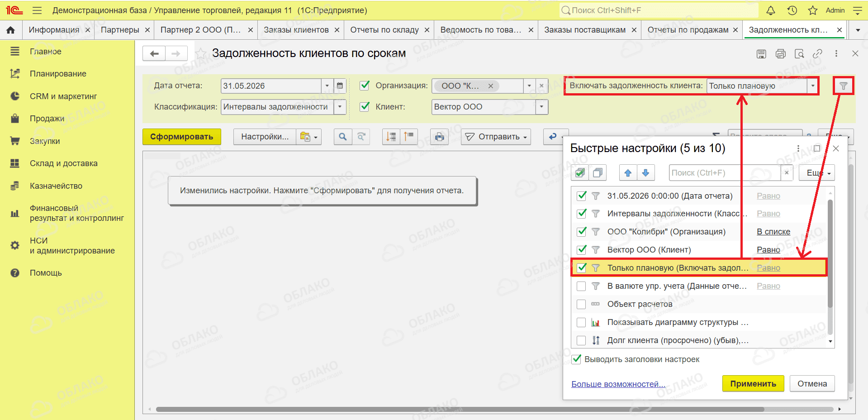This screenshot has height=420, width=868.
Task: Uncheck the Только плановую setting row
Action: point(582,268)
